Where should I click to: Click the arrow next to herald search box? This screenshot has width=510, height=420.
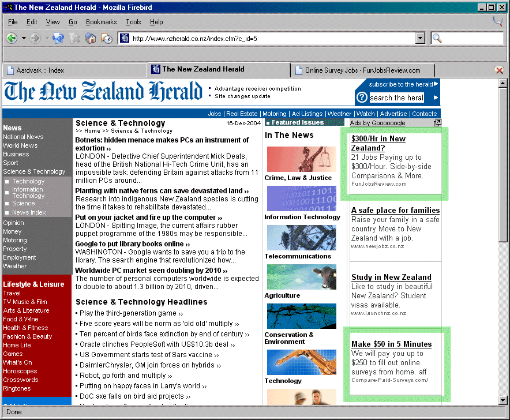click(436, 97)
